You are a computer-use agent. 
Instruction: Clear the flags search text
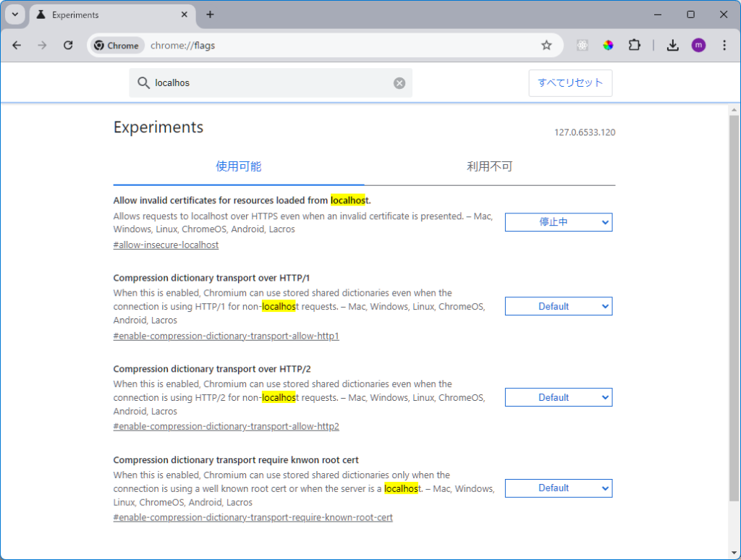(399, 83)
